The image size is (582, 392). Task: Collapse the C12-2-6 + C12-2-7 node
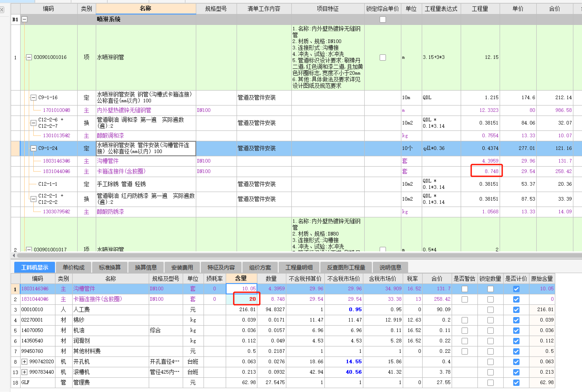click(33, 123)
